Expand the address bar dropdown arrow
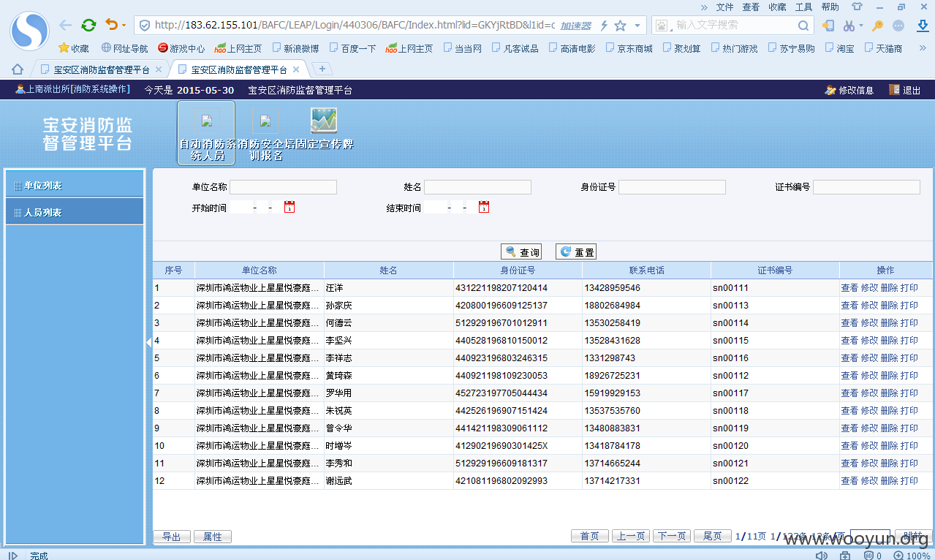Screen dimensions: 935x560 [637, 26]
